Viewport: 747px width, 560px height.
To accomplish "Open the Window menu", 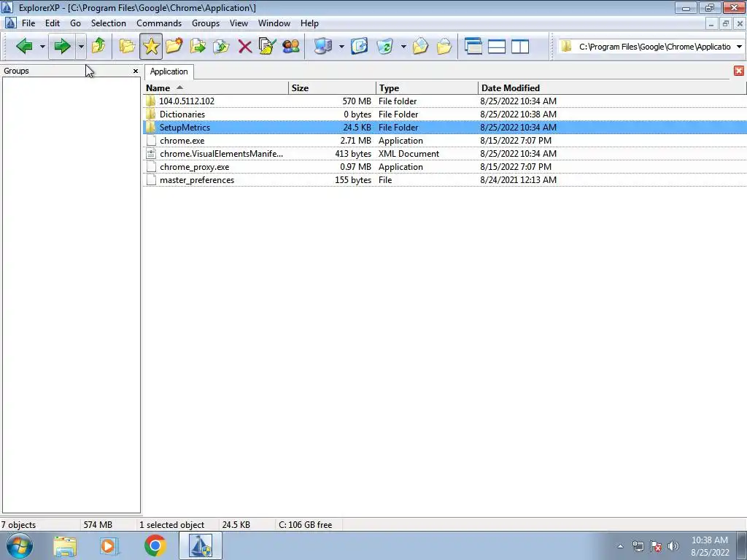I will tap(274, 23).
